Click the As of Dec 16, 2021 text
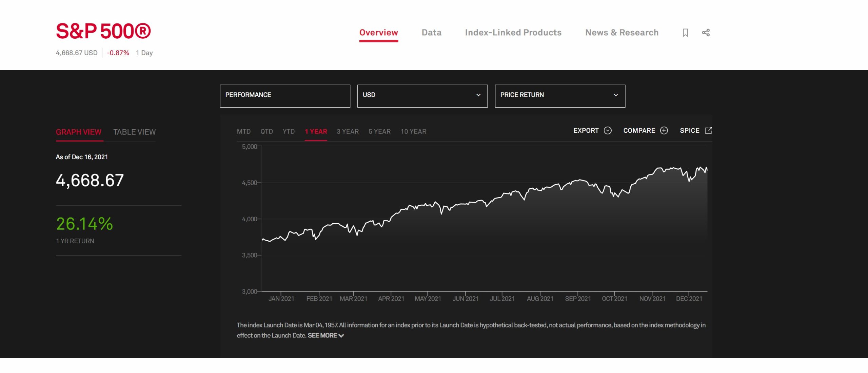 click(82, 157)
